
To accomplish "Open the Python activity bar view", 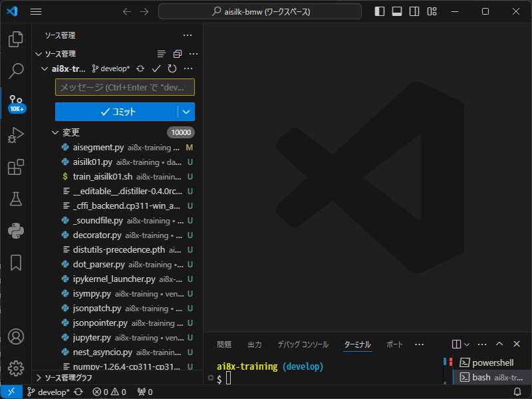I will coord(15,231).
